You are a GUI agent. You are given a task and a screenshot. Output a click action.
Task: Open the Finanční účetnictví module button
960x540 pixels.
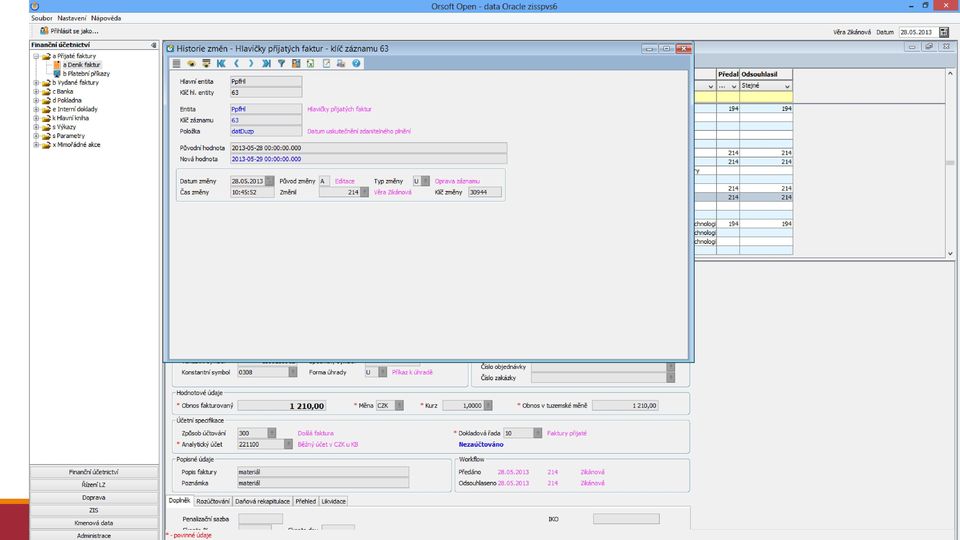(94, 472)
